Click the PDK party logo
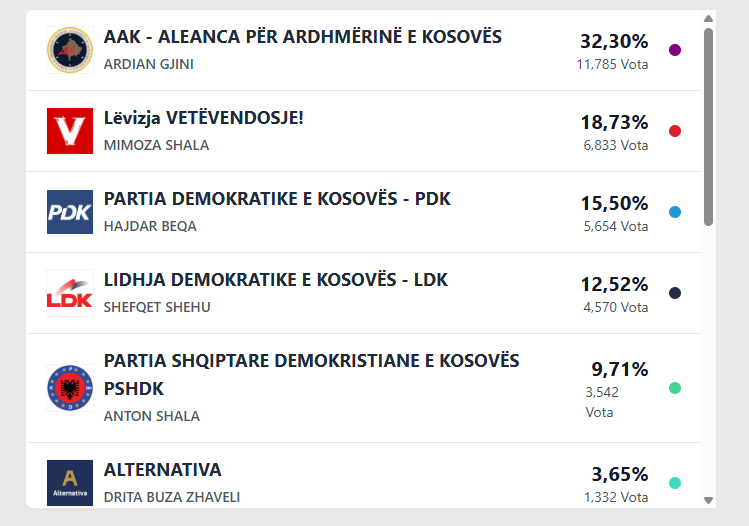 (x=70, y=212)
